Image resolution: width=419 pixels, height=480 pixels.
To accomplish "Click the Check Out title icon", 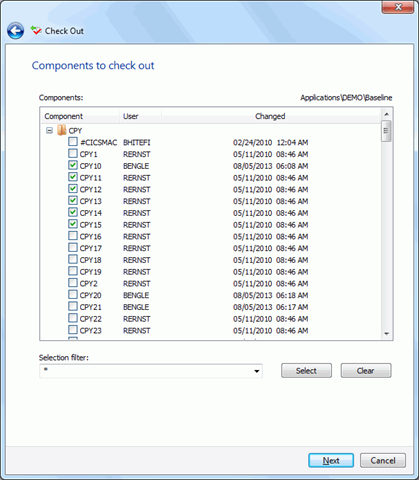I will tap(36, 31).
